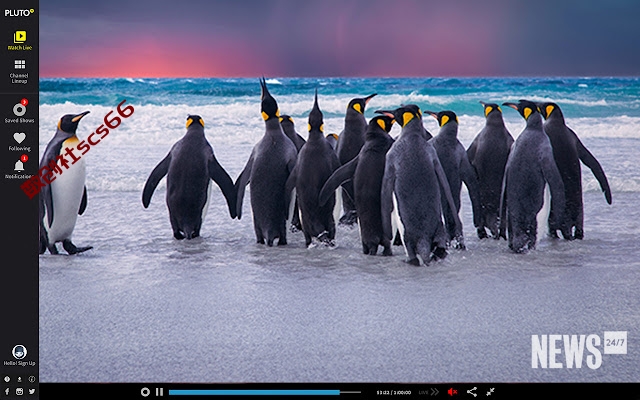Open Pluto's Facebook page
Image resolution: width=640 pixels, height=400 pixels.
[x=7, y=391]
